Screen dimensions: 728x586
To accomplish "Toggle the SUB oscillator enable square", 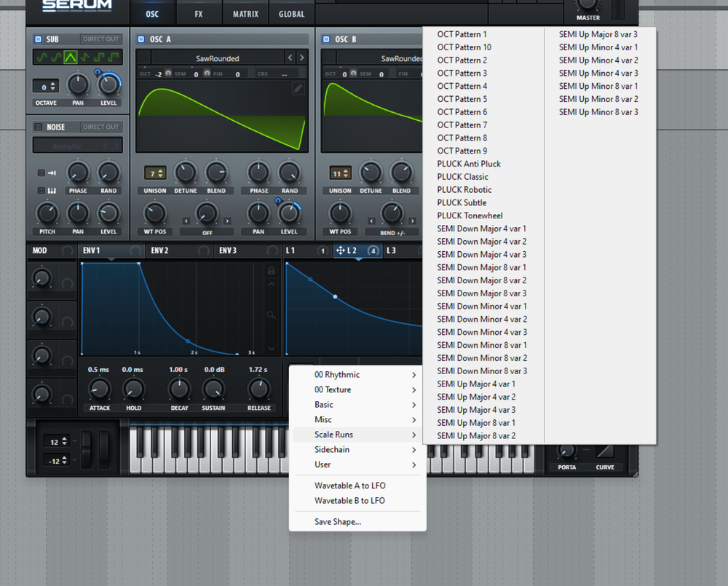I will click(x=38, y=39).
